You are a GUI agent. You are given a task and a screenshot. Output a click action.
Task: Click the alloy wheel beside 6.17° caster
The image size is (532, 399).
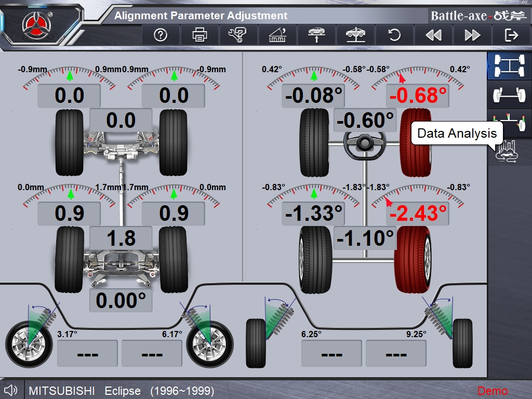point(210,344)
